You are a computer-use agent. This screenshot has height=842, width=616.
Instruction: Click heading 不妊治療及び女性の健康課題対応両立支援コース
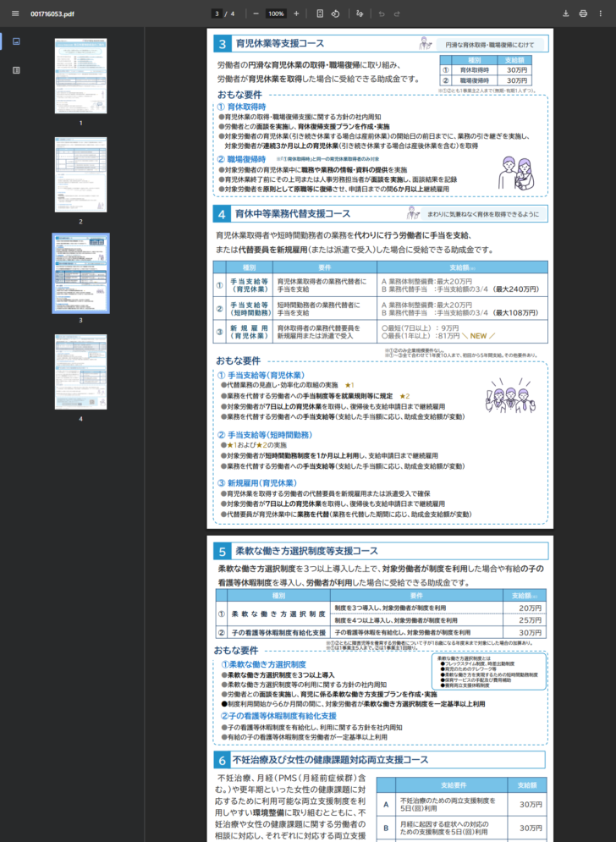[x=331, y=760]
